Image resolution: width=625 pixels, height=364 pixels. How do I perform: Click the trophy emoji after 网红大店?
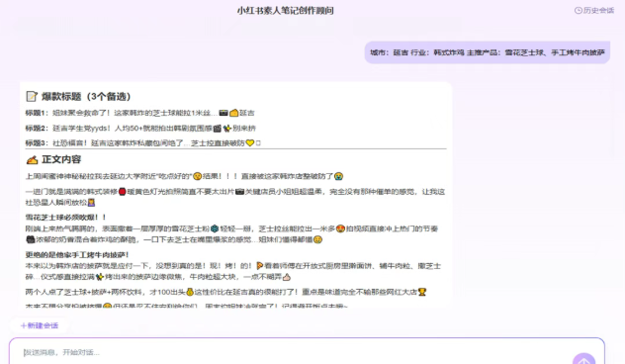click(421, 292)
